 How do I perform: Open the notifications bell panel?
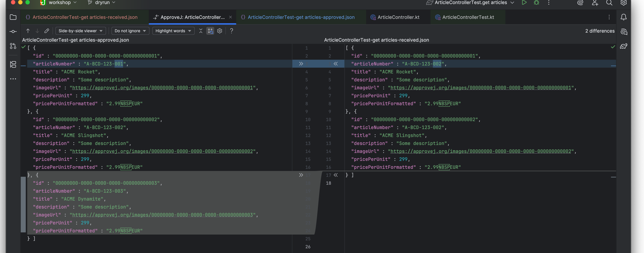coord(624,17)
